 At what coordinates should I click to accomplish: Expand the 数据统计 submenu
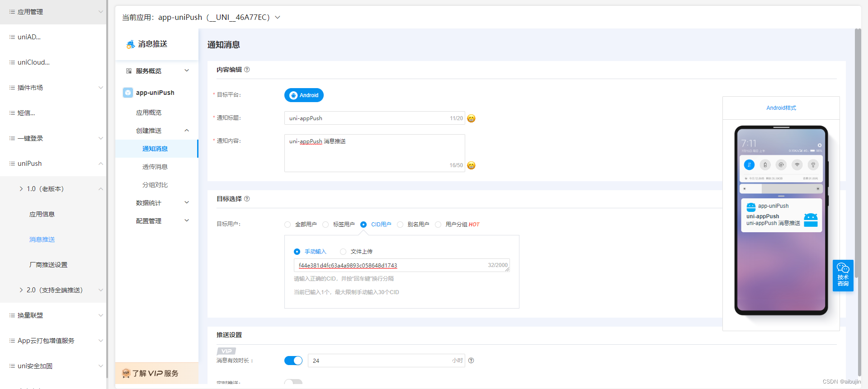click(187, 202)
